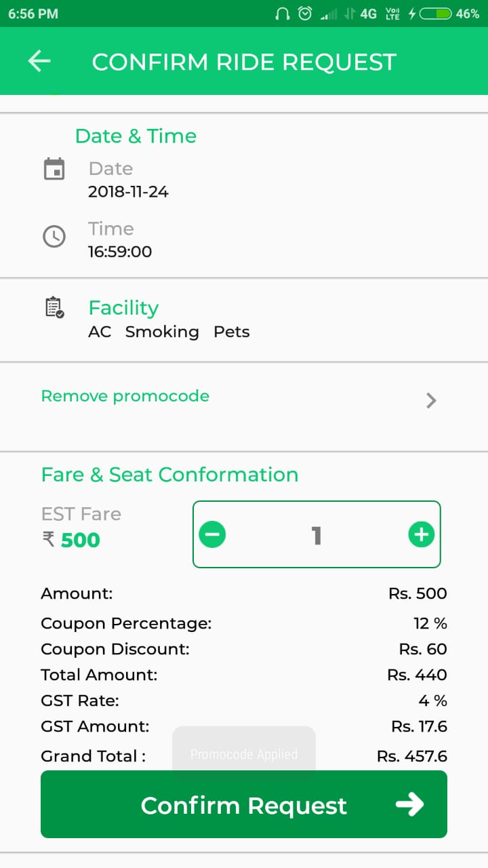Tap the Pets facility label
This screenshot has width=488, height=868.
(232, 332)
